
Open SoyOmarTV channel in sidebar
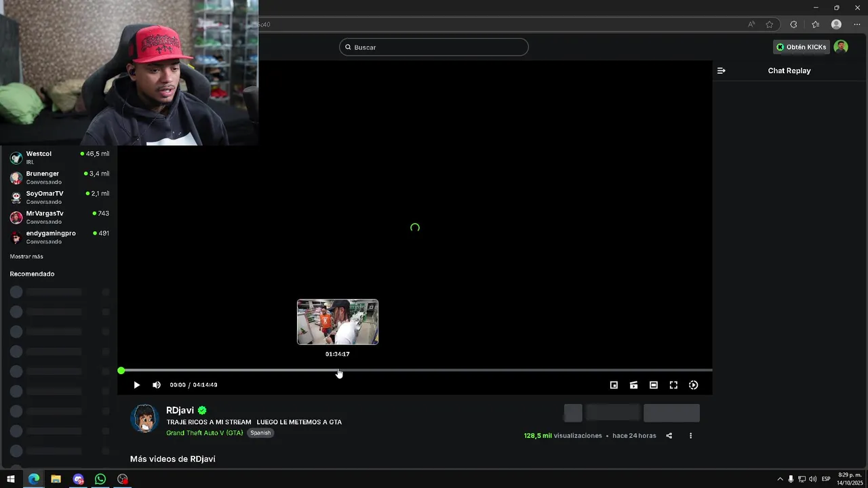60,197
